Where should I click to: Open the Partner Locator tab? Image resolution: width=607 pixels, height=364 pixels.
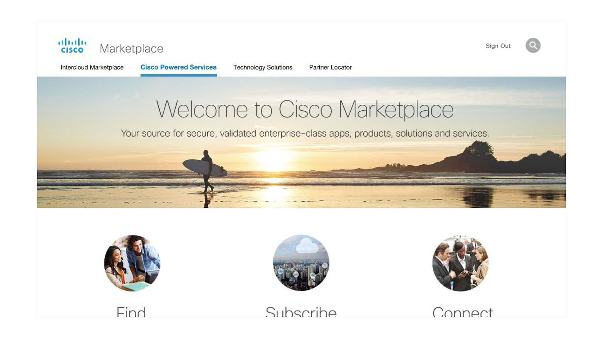330,67
